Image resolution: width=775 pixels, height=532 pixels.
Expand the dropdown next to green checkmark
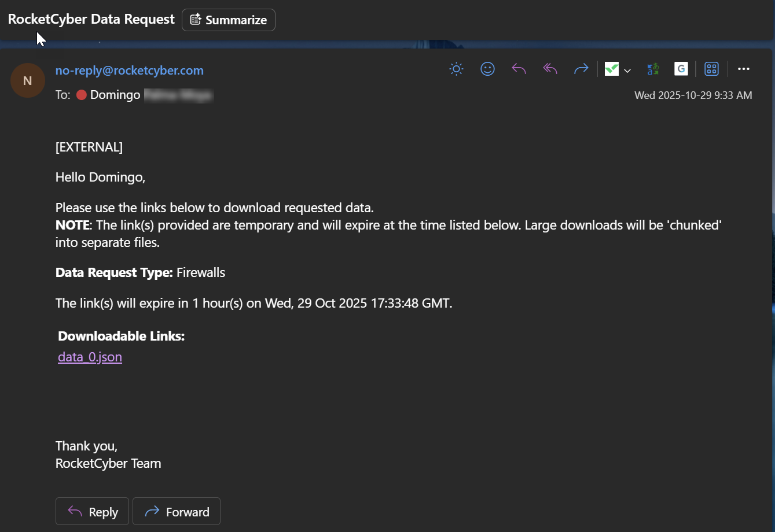pyautogui.click(x=627, y=71)
